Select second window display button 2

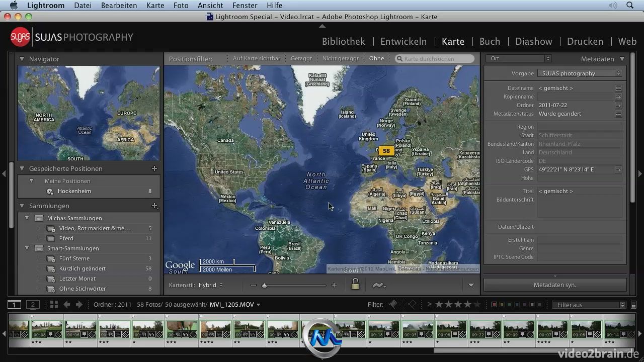pos(33,304)
